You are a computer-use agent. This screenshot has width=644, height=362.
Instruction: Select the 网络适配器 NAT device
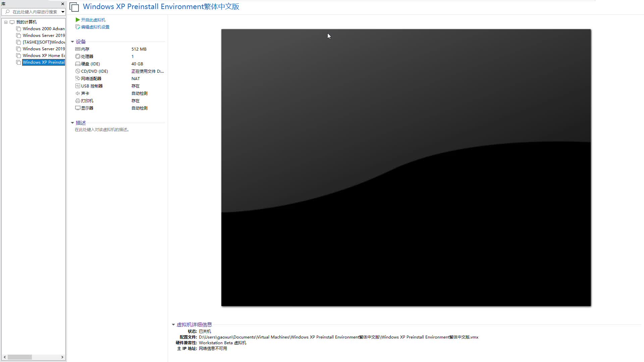point(91,78)
